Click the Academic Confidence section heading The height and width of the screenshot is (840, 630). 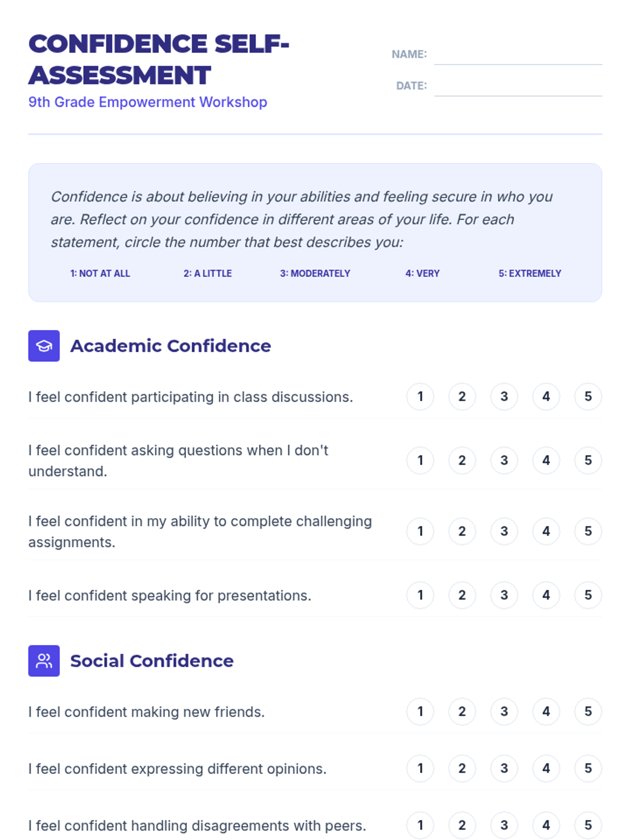point(171,346)
